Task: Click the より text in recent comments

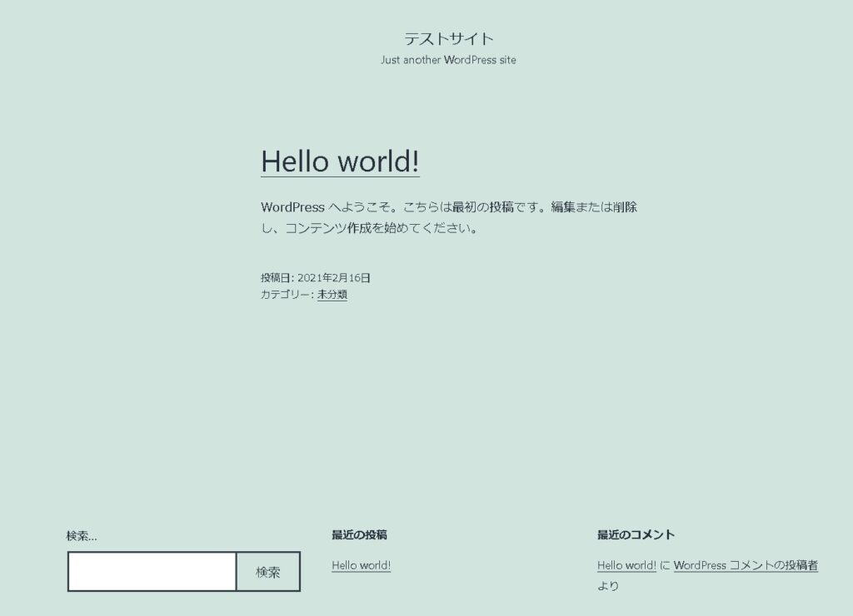Action: (608, 586)
